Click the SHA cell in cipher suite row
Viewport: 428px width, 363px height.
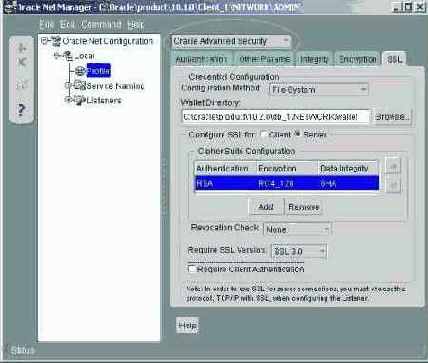click(x=348, y=183)
